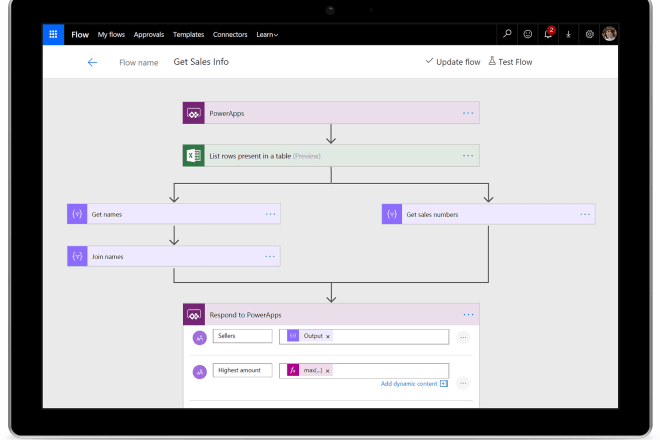This screenshot has height=440, width=660.
Task: Open the feedback smiley icon
Action: tap(527, 34)
